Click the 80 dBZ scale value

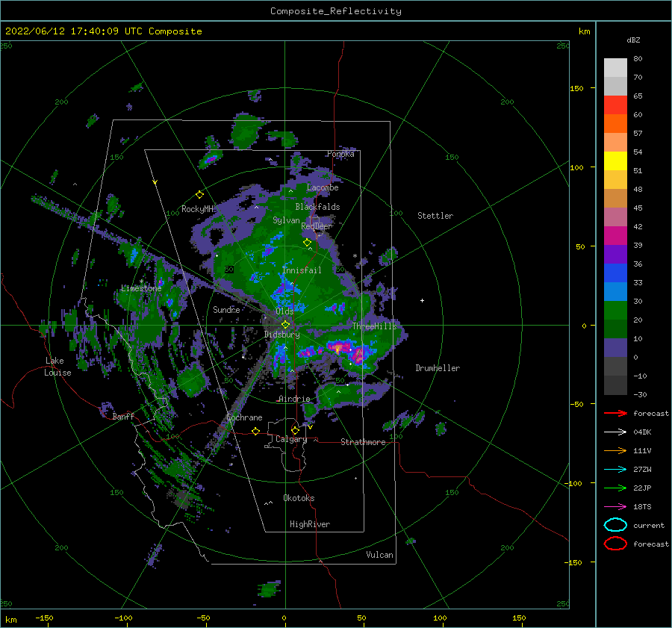click(638, 59)
